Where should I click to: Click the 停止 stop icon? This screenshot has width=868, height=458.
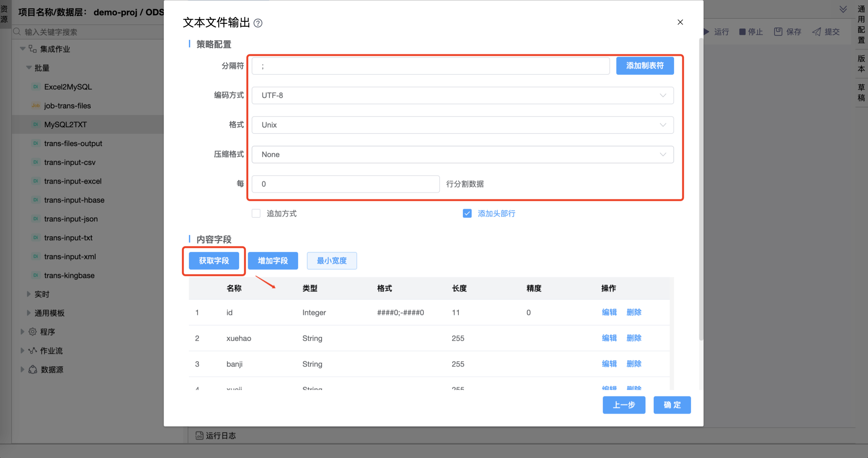tap(742, 32)
